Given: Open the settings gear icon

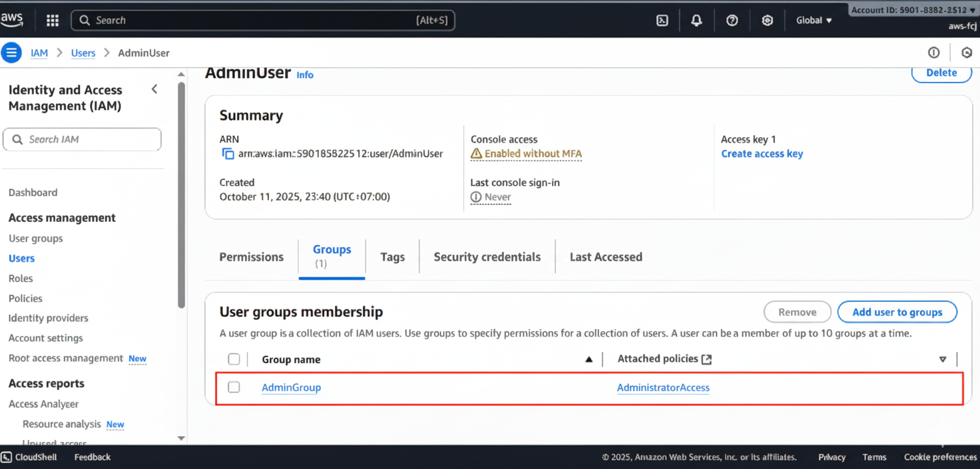Looking at the screenshot, I should point(768,21).
